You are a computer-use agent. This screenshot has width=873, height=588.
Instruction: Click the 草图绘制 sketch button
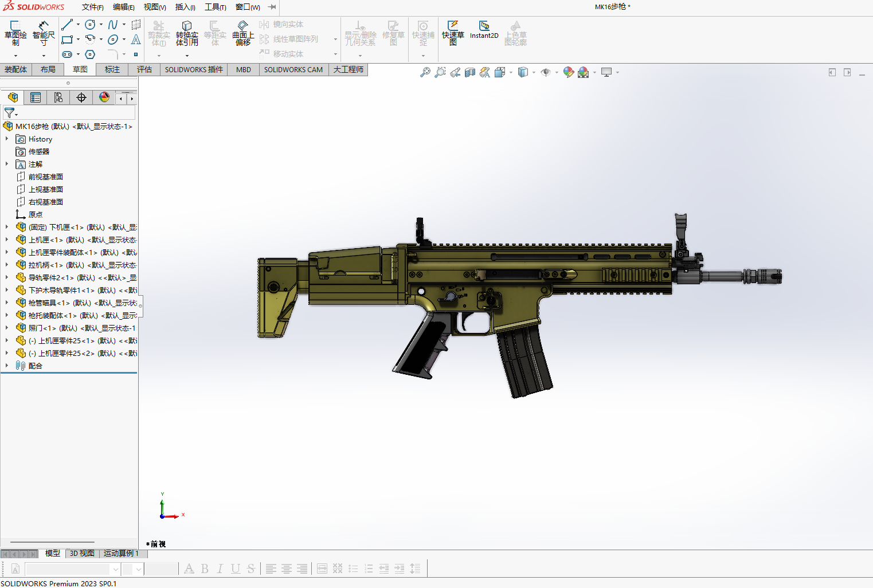[15, 33]
